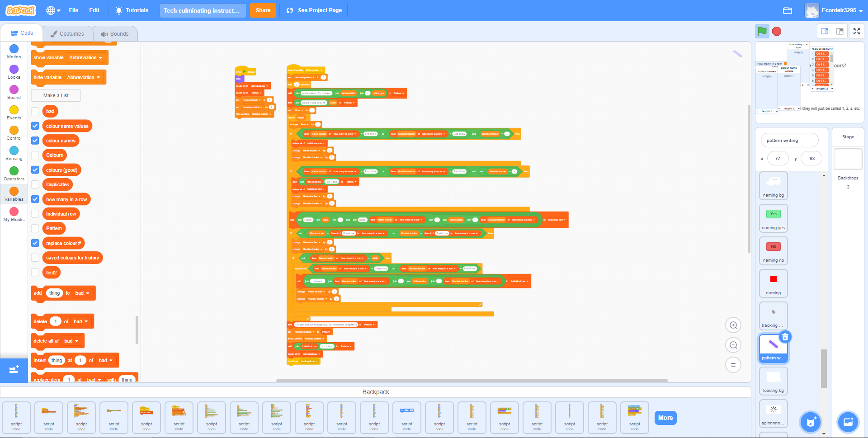The width and height of the screenshot is (868, 438).
Task: Click the project title input field
Action: (203, 10)
